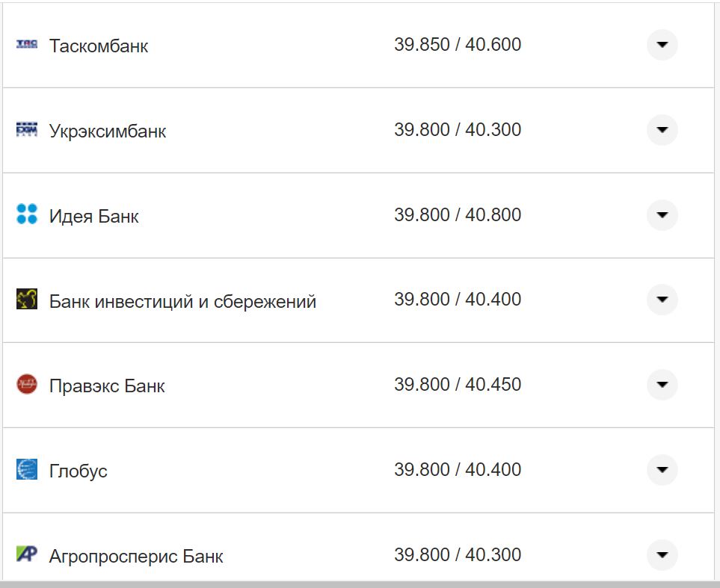This screenshot has height=588, width=720.
Task: Expand Банк инвестиций и сбережений row
Action: [662, 300]
